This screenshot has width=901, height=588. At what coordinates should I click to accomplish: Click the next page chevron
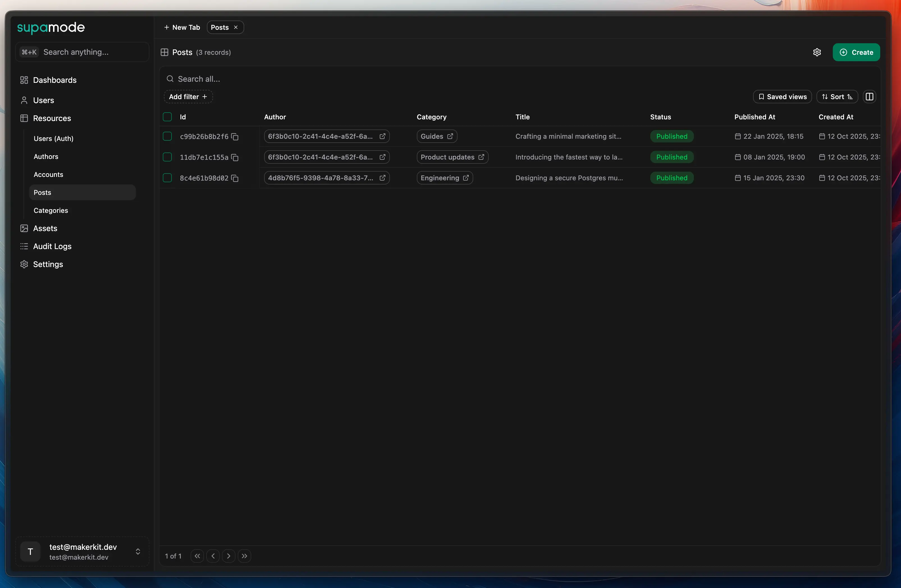click(229, 556)
